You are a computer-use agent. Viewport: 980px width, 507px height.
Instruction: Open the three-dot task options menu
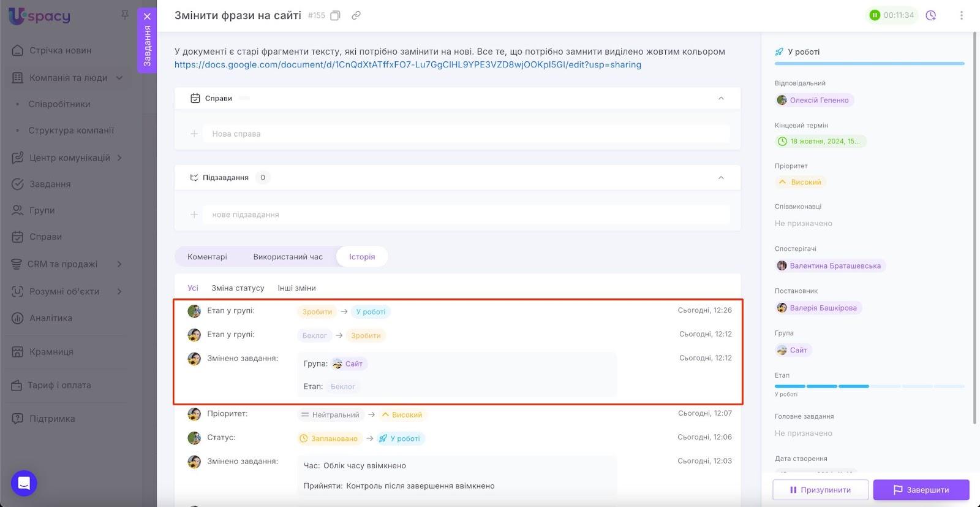961,15
